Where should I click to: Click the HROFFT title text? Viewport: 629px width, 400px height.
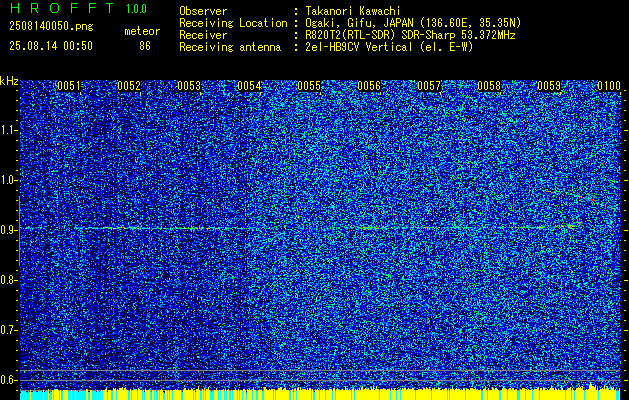[62, 8]
